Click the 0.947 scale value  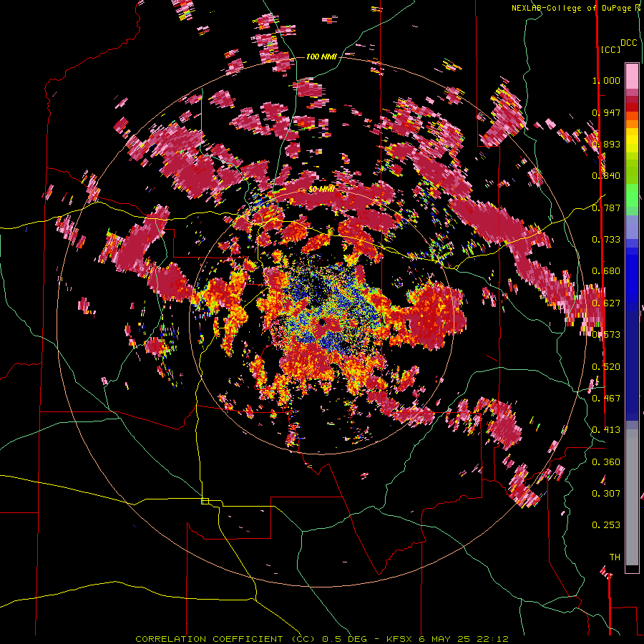606,112
